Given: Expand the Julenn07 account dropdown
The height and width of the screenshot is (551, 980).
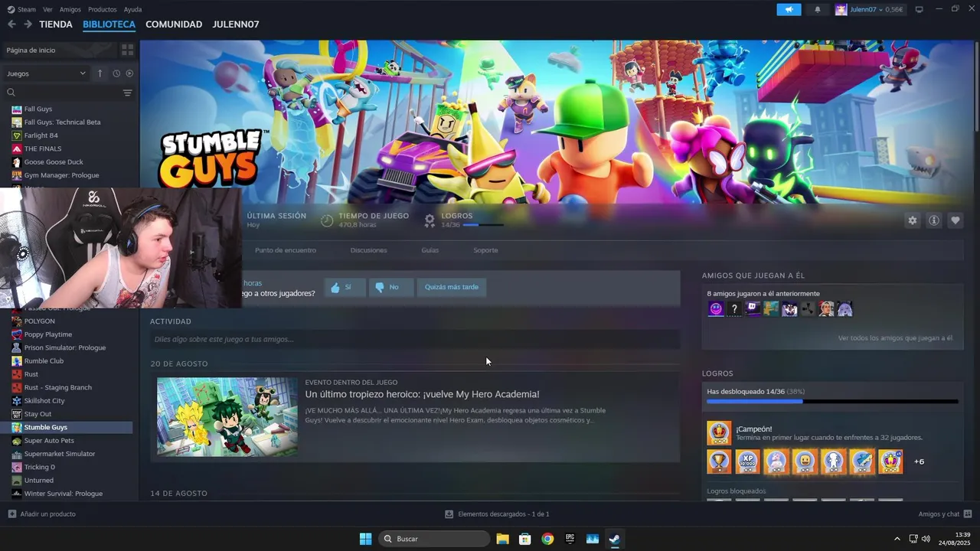Looking at the screenshot, I should click(x=870, y=9).
